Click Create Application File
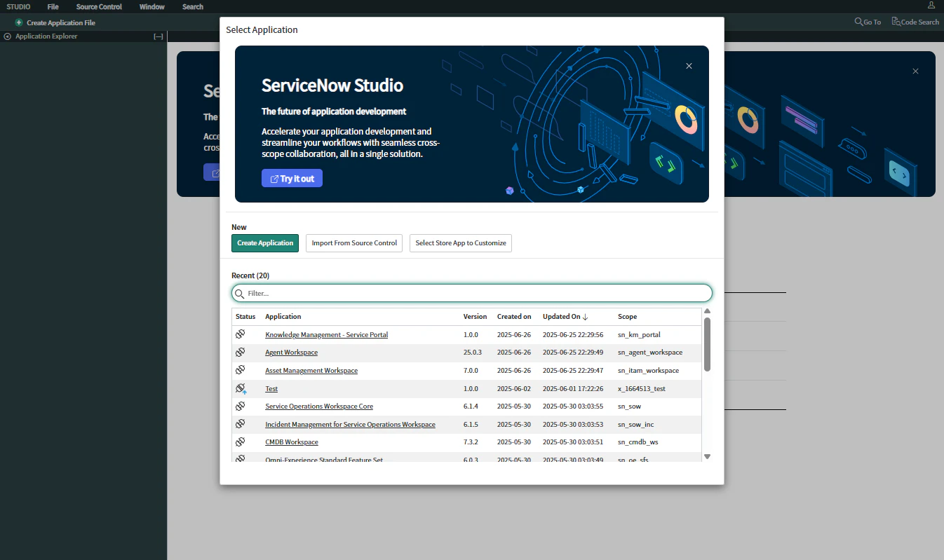 pyautogui.click(x=60, y=22)
